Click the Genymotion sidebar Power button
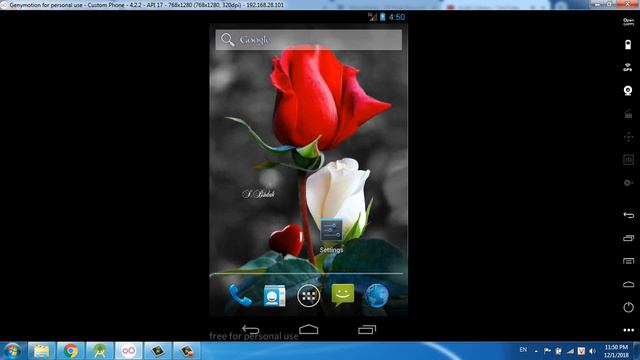Viewport: 640px width, 360px height. (628, 307)
